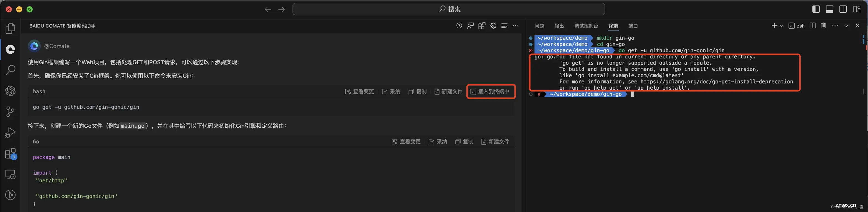Screen dimensions: 868x212
Task: Click the "github.com/gin-gonic/gin" import line
Action: (76, 196)
